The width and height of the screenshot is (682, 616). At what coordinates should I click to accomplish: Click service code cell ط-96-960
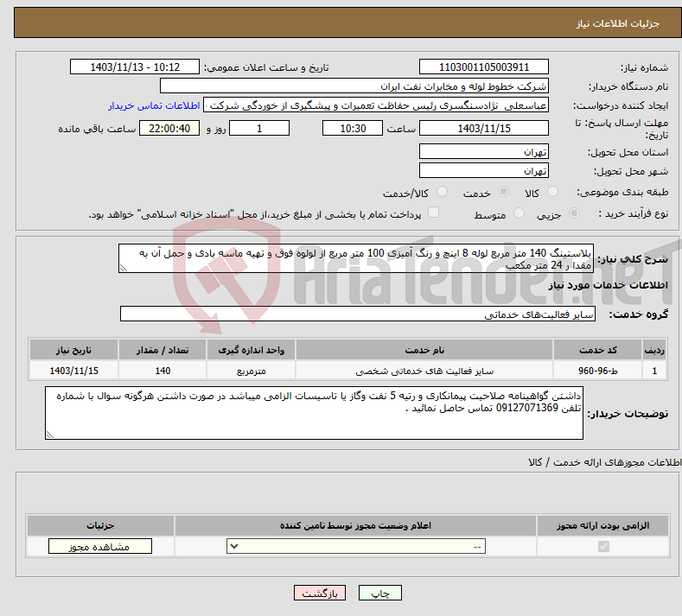click(x=598, y=371)
